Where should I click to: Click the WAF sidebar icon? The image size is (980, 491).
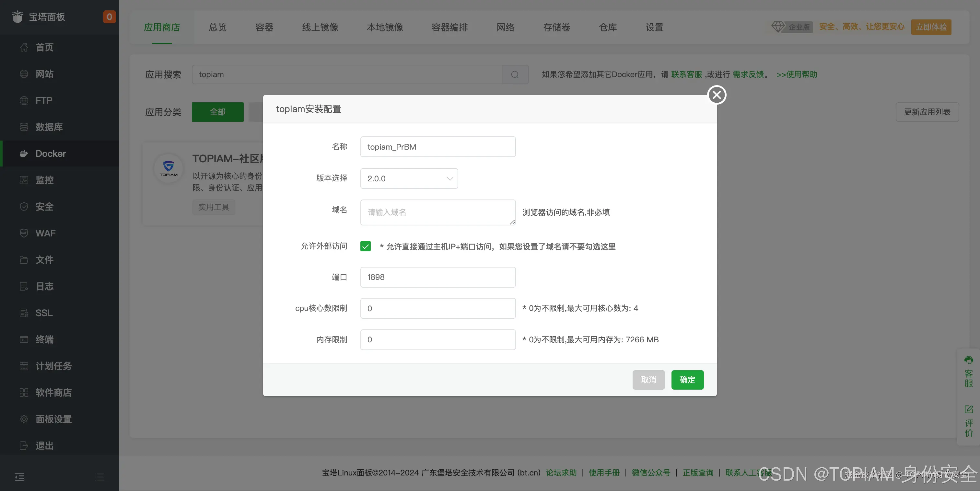pos(24,233)
